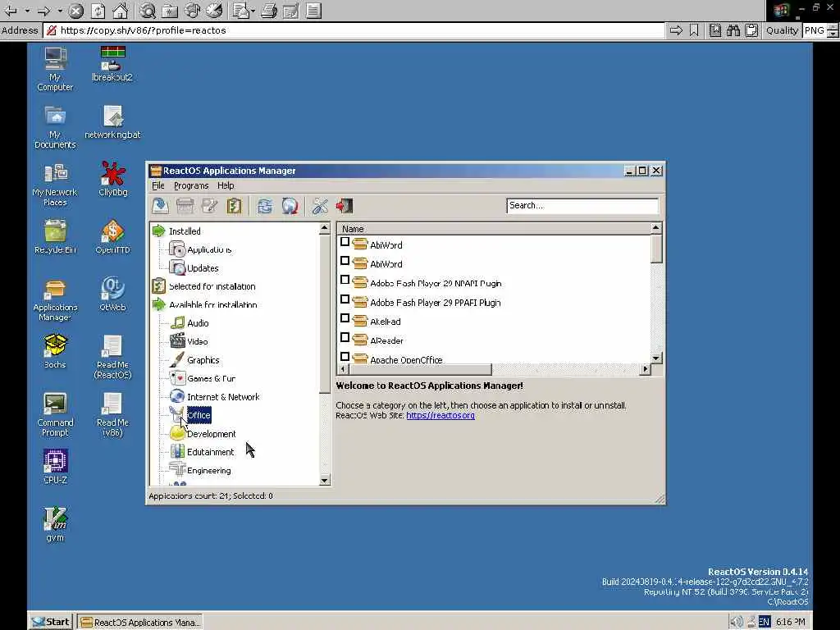Image resolution: width=840 pixels, height=630 pixels.
Task: Click the Start button on the taskbar
Action: tap(50, 622)
